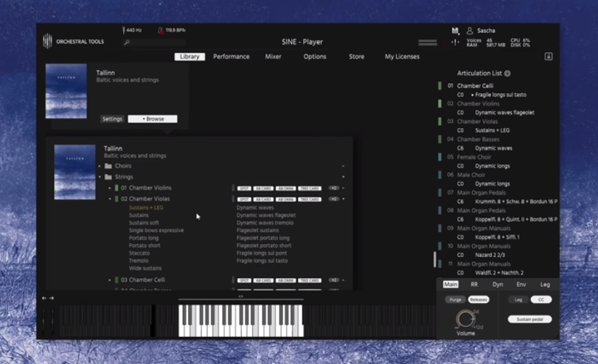
Task: Click the user account profile icon
Action: point(470,31)
